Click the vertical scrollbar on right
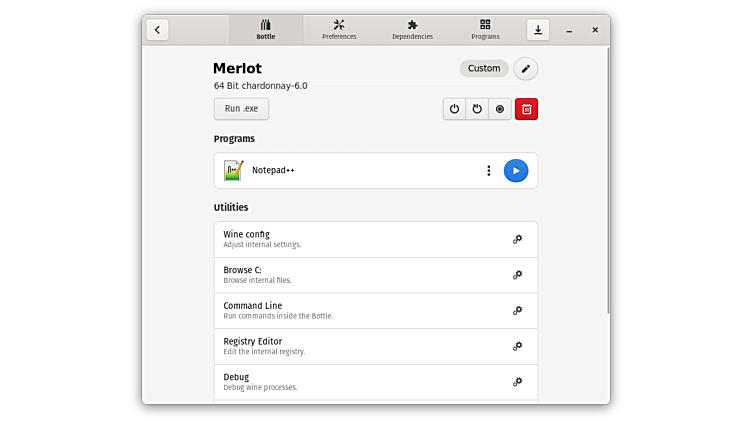Screen dimensions: 752x423 click(x=607, y=180)
